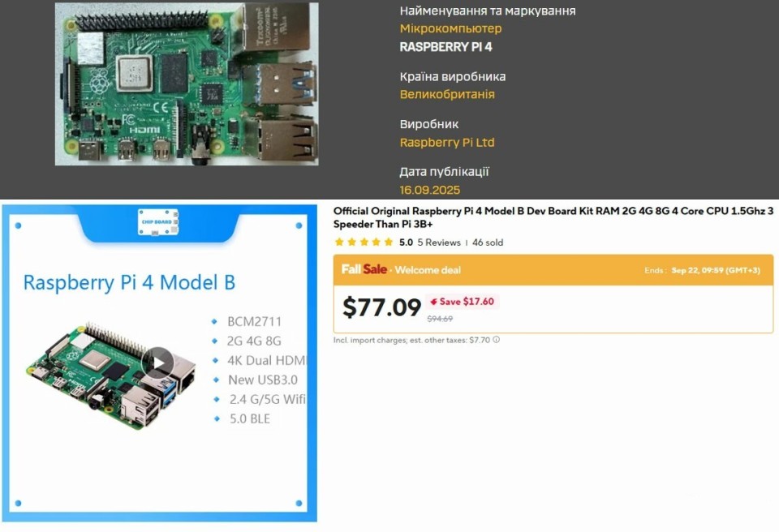Click the RASPBERRY PI 4 marking text

point(445,47)
